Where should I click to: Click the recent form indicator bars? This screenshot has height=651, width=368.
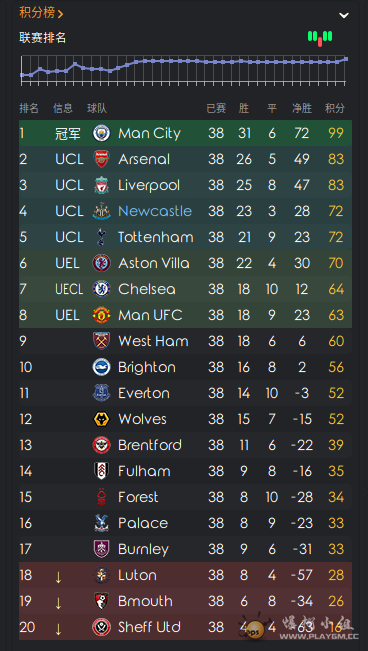tap(320, 38)
